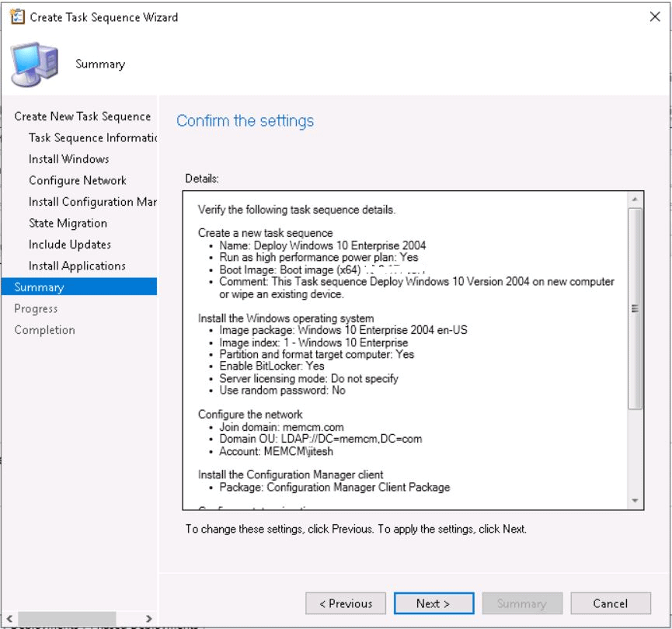Click details scrollbar up arrow
Screen dimensions: 672x629
[635, 200]
